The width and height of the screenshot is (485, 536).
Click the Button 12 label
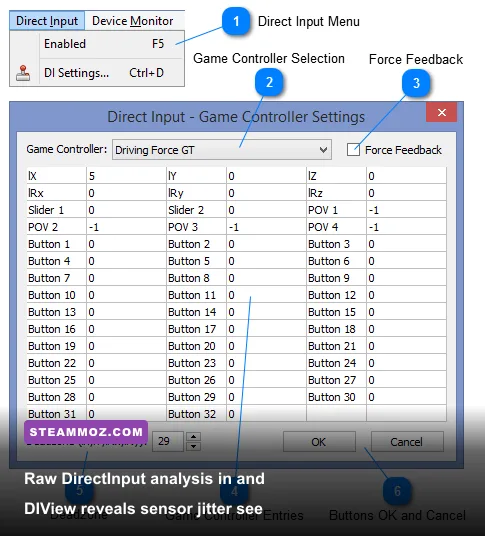point(336,295)
